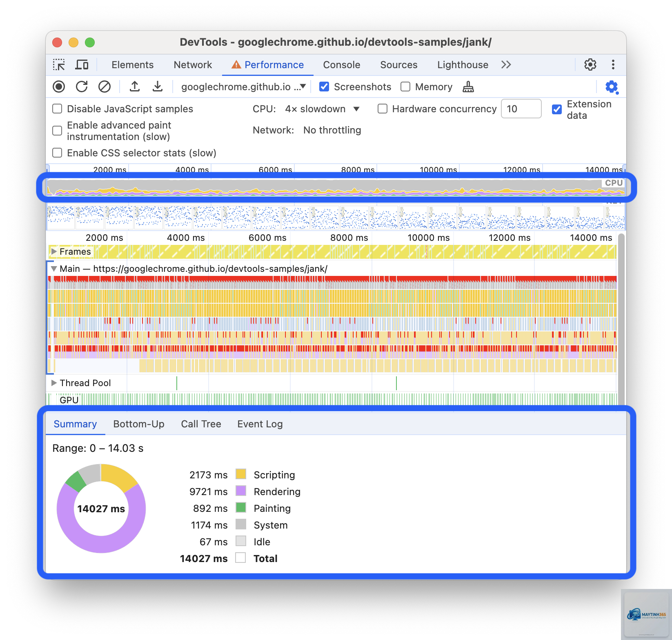Image resolution: width=672 pixels, height=640 pixels.
Task: Switch to the Call Tree tab
Action: [x=201, y=424]
